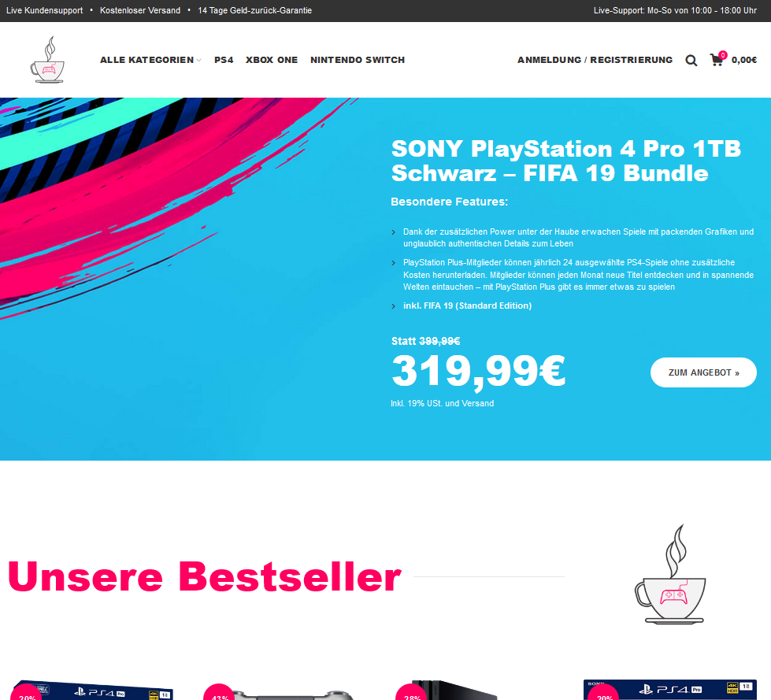
Task: Open the last PS4 Pro box thumbnail
Action: click(670, 690)
